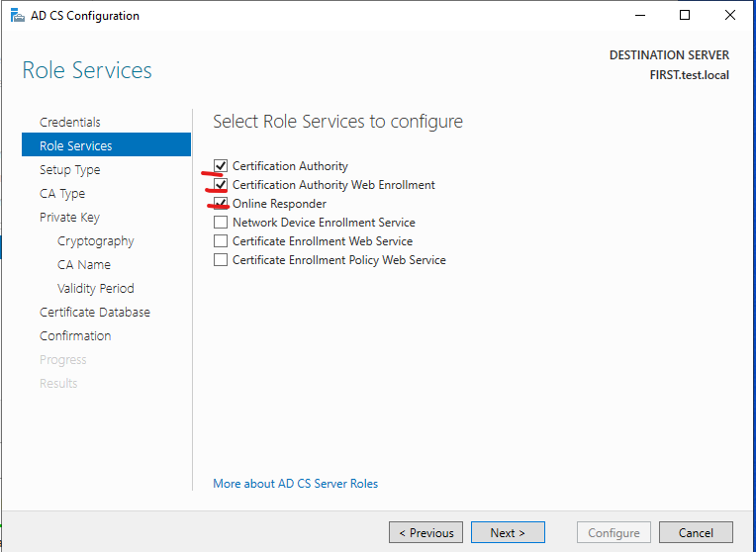
Task: Uncheck the Certification Authority checkbox
Action: (221, 166)
